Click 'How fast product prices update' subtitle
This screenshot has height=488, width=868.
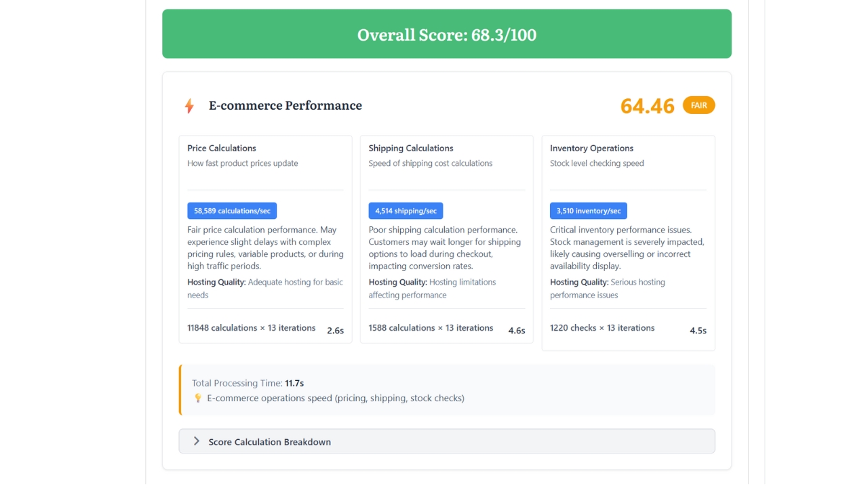243,163
